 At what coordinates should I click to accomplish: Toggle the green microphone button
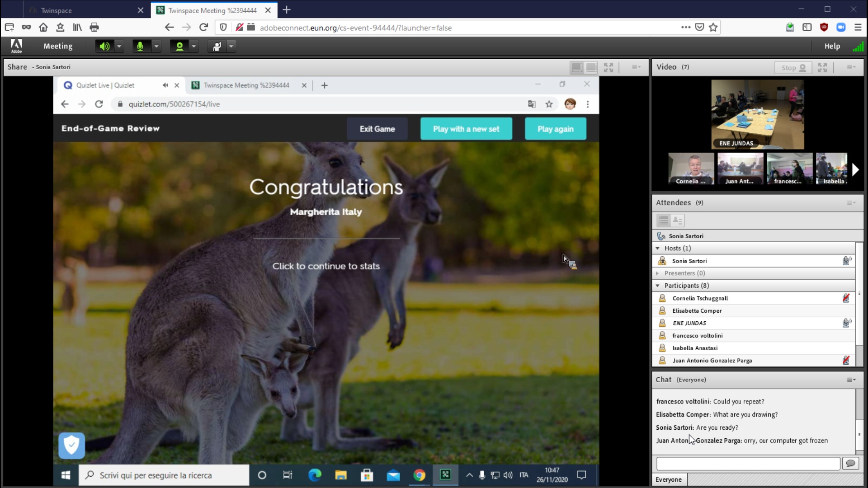(x=140, y=46)
